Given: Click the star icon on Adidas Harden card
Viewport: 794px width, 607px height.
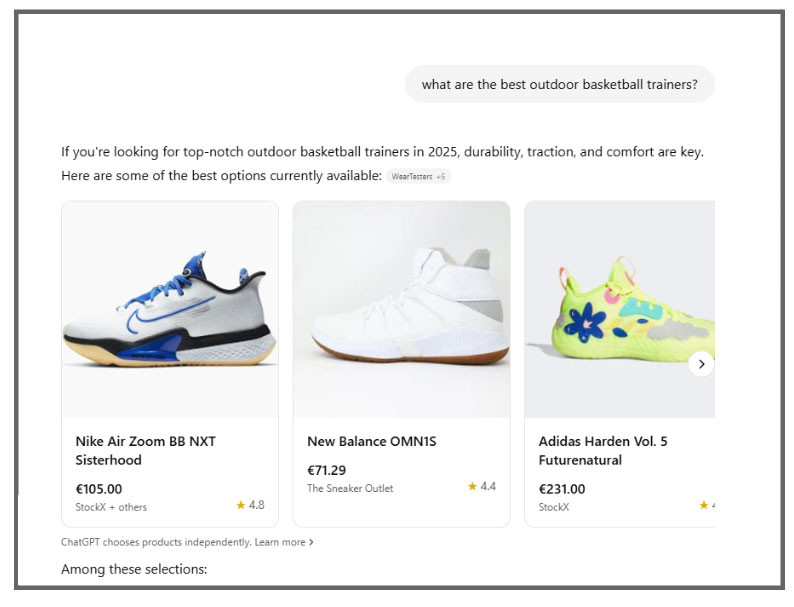Looking at the screenshot, I should tap(703, 506).
